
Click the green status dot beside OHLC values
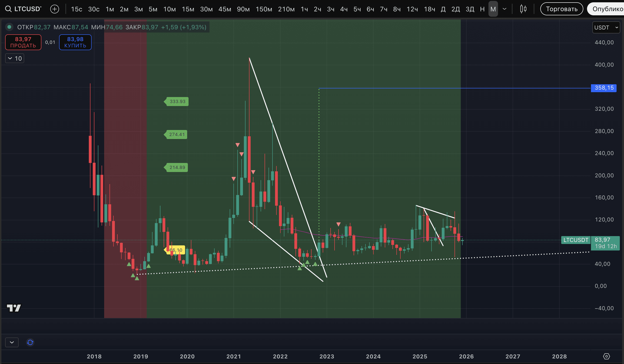coord(9,27)
